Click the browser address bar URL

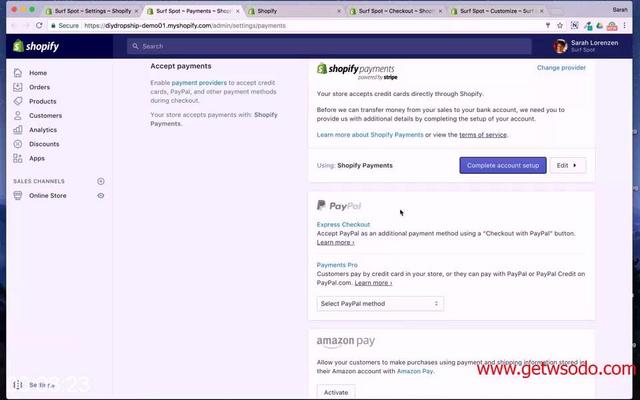pos(185,26)
